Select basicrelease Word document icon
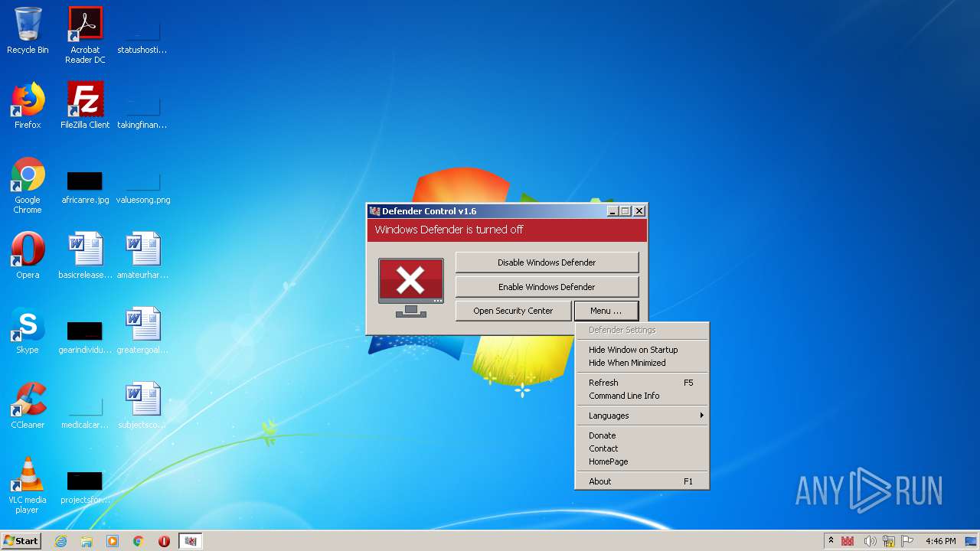This screenshot has height=551, width=980. [x=85, y=256]
